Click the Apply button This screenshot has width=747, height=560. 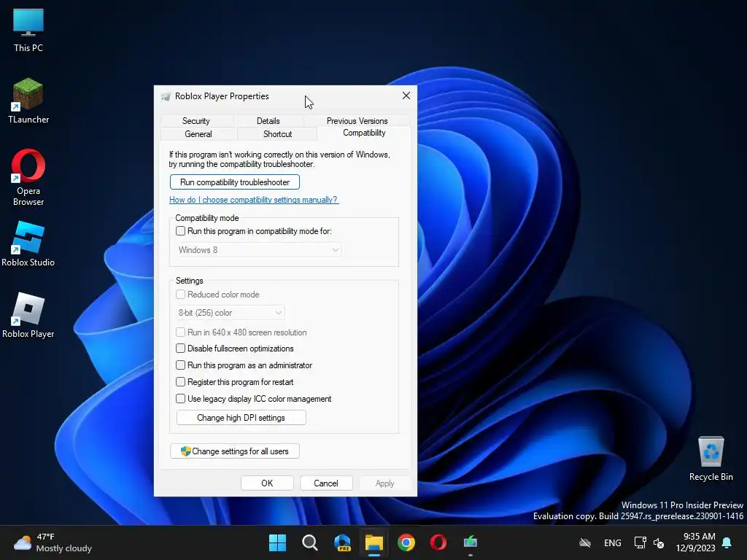[384, 483]
